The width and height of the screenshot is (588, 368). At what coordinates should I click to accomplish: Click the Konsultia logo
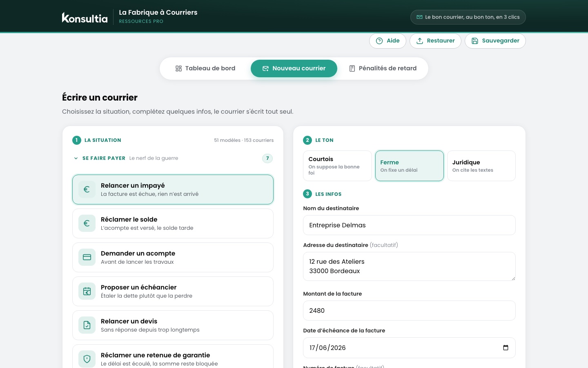click(85, 18)
